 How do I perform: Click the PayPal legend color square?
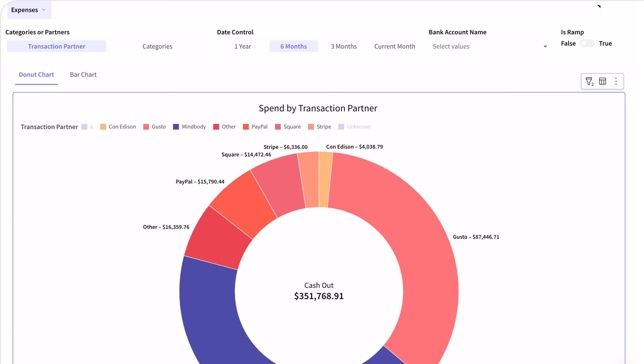tap(246, 127)
